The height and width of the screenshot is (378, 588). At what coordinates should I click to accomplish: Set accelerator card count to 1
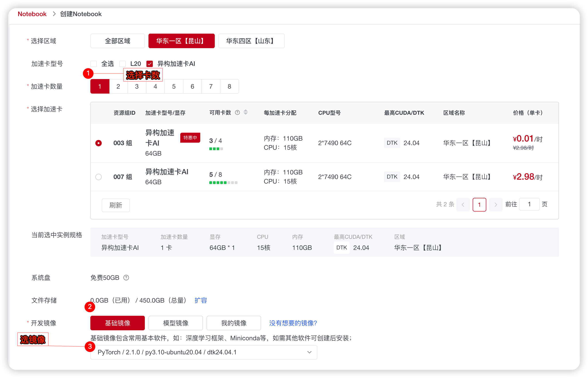point(100,86)
